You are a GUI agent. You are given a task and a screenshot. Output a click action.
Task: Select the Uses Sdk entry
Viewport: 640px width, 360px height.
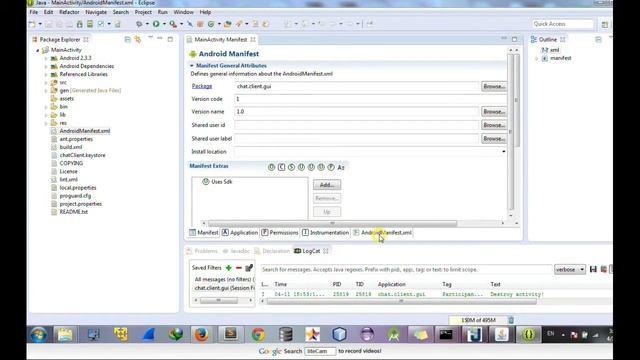coord(218,182)
